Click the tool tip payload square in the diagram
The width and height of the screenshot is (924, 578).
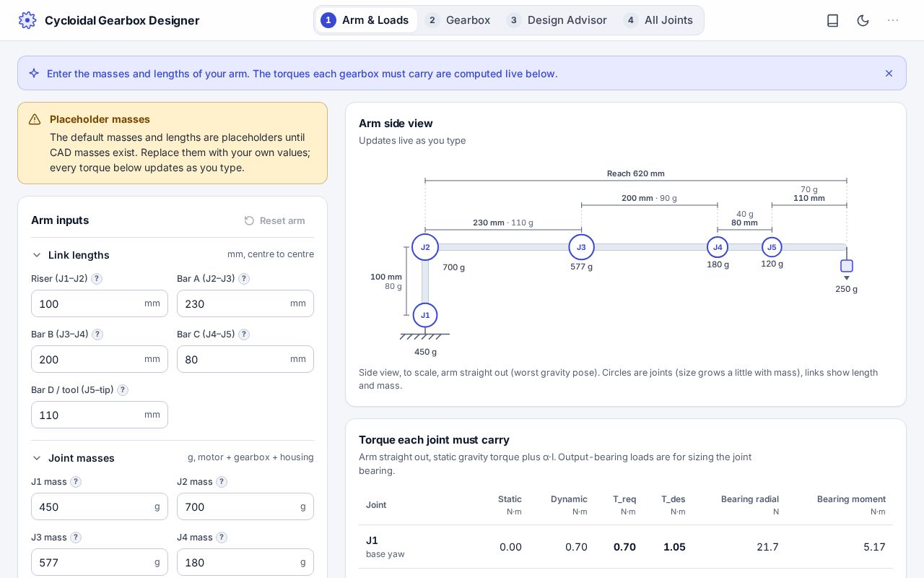[847, 266]
